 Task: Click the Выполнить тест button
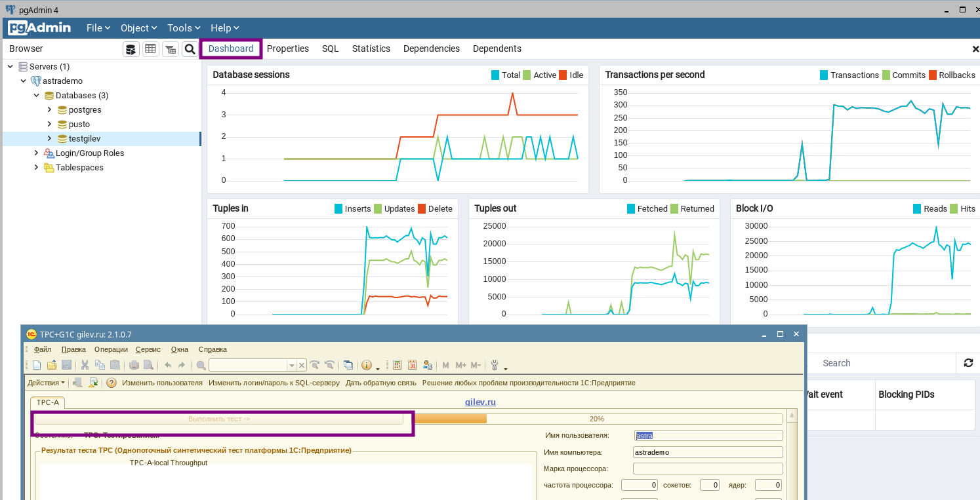coord(218,419)
